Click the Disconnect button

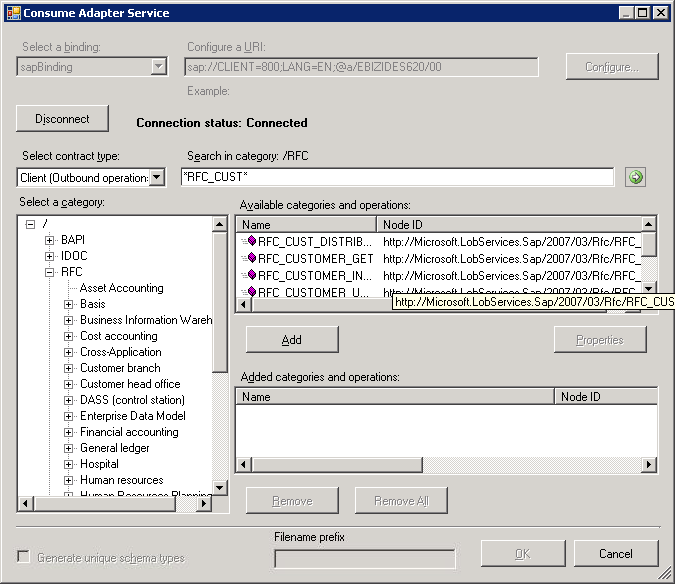point(62,118)
